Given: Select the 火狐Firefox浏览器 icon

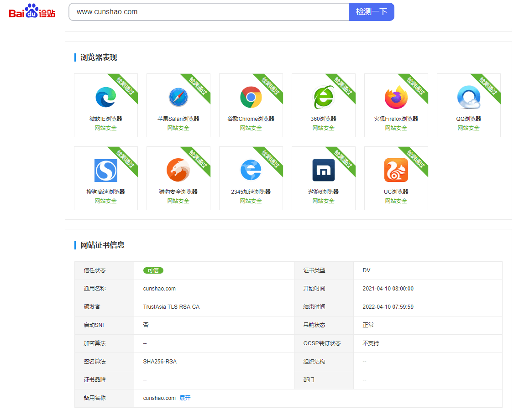Looking at the screenshot, I should tap(396, 97).
